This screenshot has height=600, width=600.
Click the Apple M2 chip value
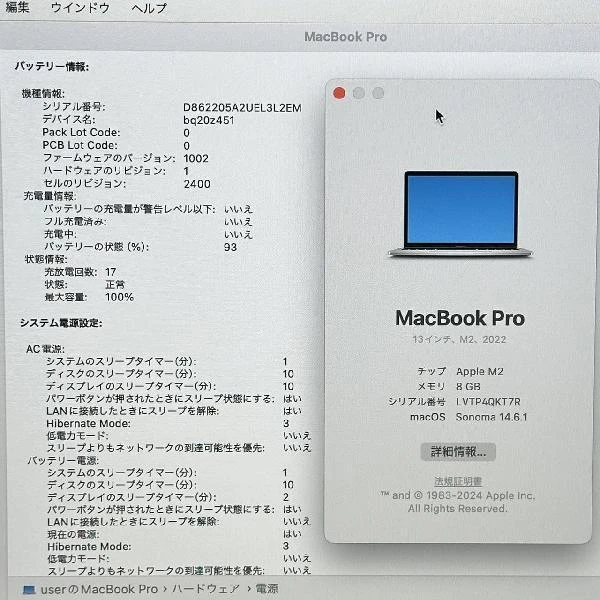[480, 372]
